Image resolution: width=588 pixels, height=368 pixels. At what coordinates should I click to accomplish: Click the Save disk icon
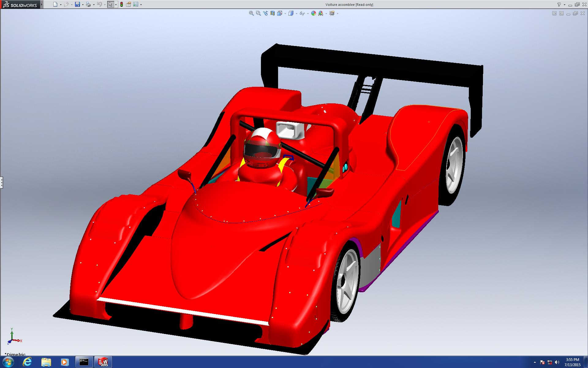(x=77, y=4)
